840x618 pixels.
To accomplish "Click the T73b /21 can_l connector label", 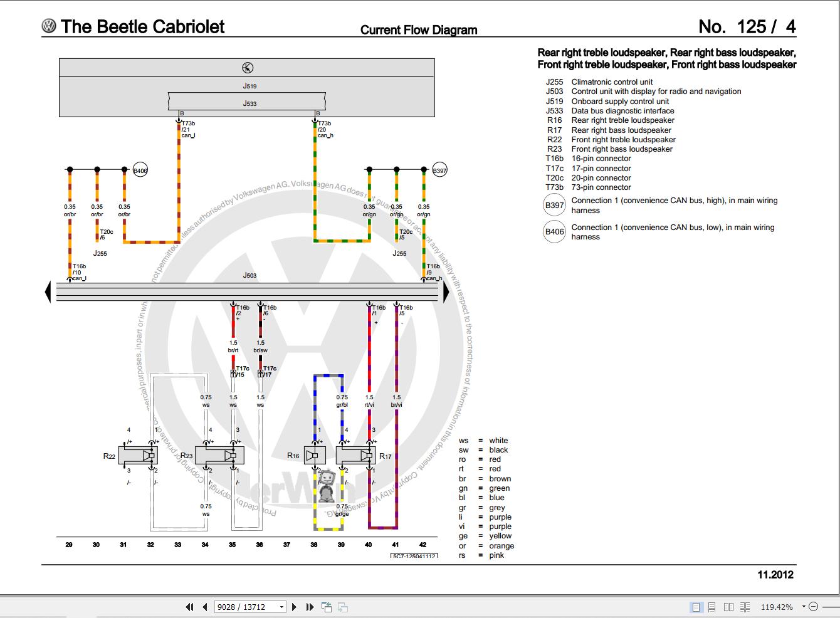I will (189, 130).
